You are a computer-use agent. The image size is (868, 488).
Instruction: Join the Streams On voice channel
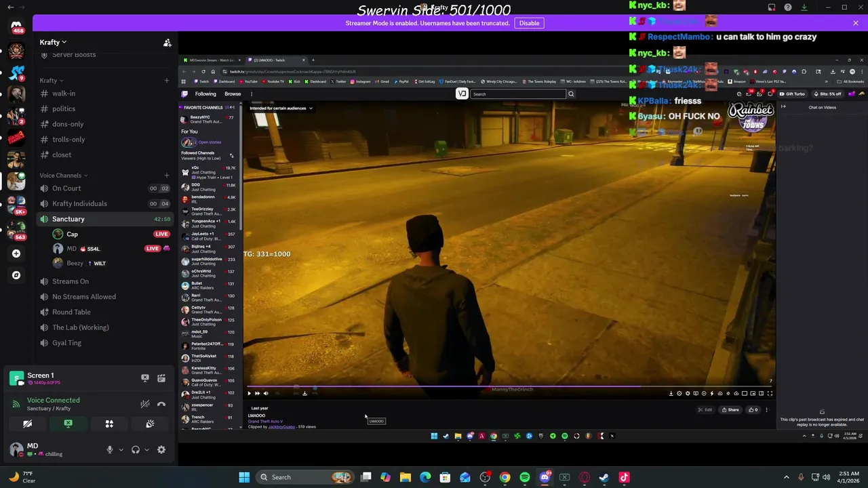tap(105, 281)
